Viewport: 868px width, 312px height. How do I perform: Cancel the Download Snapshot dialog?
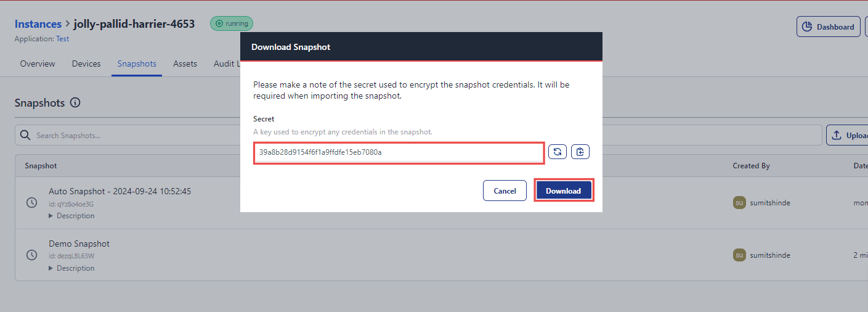(505, 191)
